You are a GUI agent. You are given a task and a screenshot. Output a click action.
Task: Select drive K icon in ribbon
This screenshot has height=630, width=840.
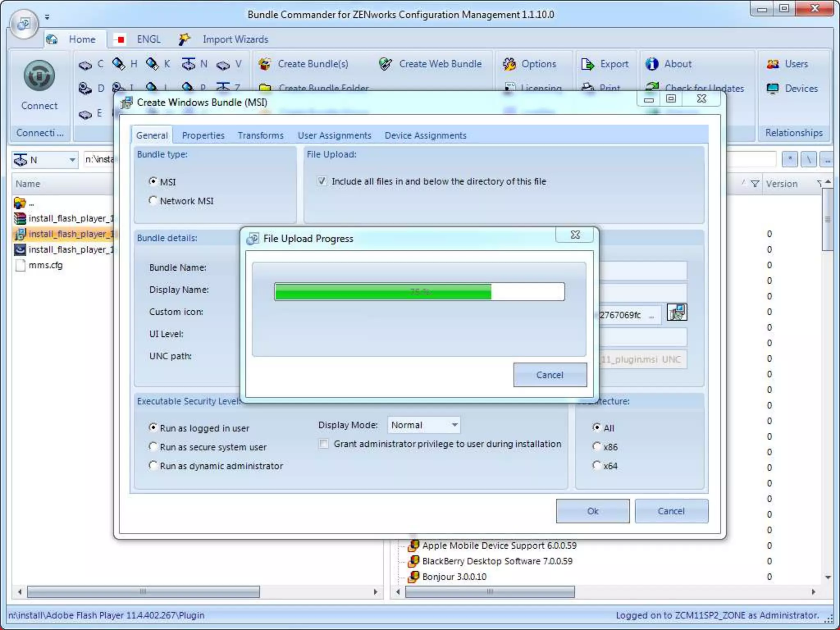[x=152, y=64]
